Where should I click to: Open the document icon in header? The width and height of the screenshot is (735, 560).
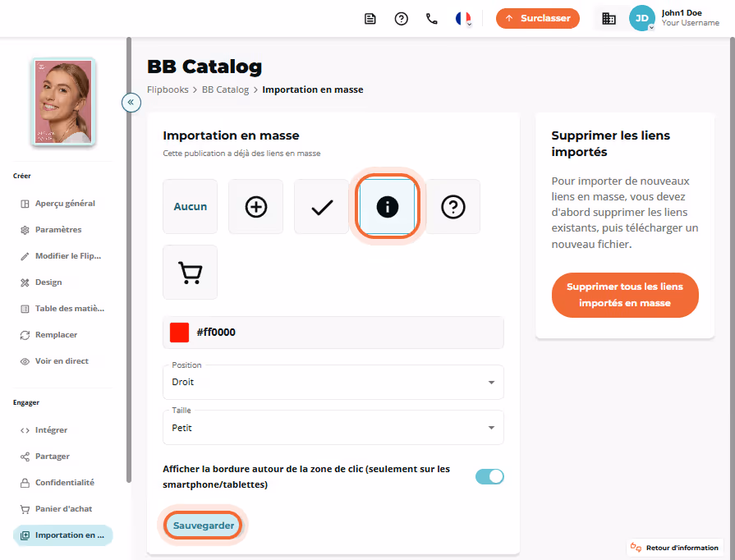pyautogui.click(x=370, y=19)
